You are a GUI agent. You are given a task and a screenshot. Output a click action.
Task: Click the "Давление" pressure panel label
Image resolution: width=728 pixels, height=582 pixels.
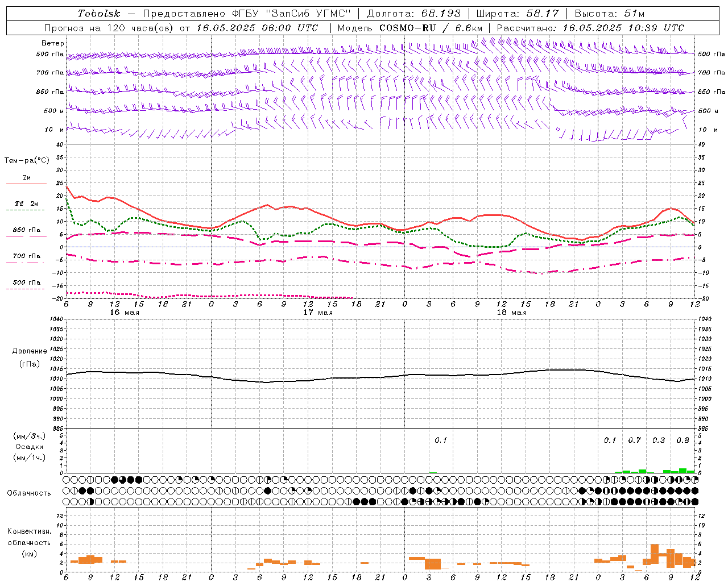(30, 351)
